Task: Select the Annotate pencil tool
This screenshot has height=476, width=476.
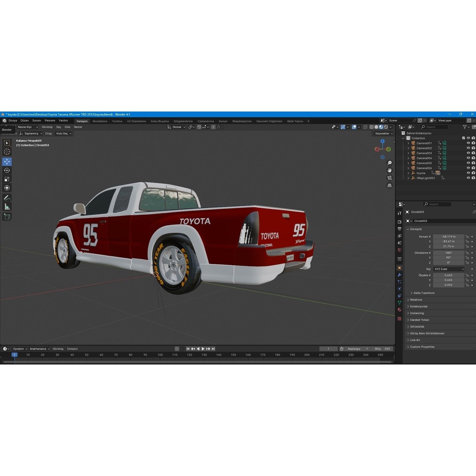Action: coord(7,198)
